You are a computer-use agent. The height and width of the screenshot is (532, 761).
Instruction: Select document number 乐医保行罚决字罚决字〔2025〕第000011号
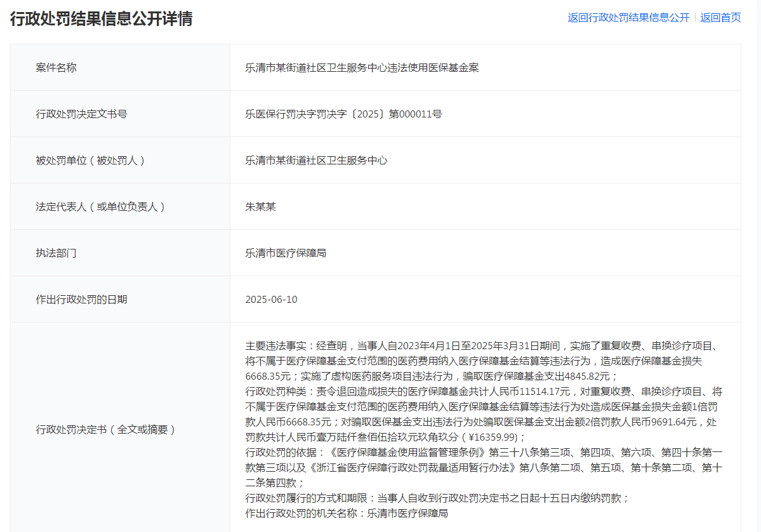pos(343,114)
